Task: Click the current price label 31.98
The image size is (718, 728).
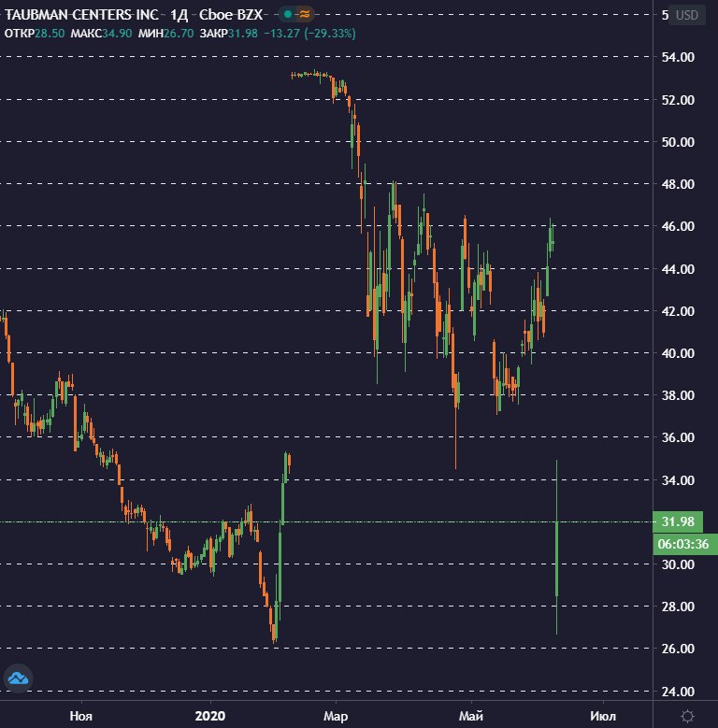Action: click(678, 521)
